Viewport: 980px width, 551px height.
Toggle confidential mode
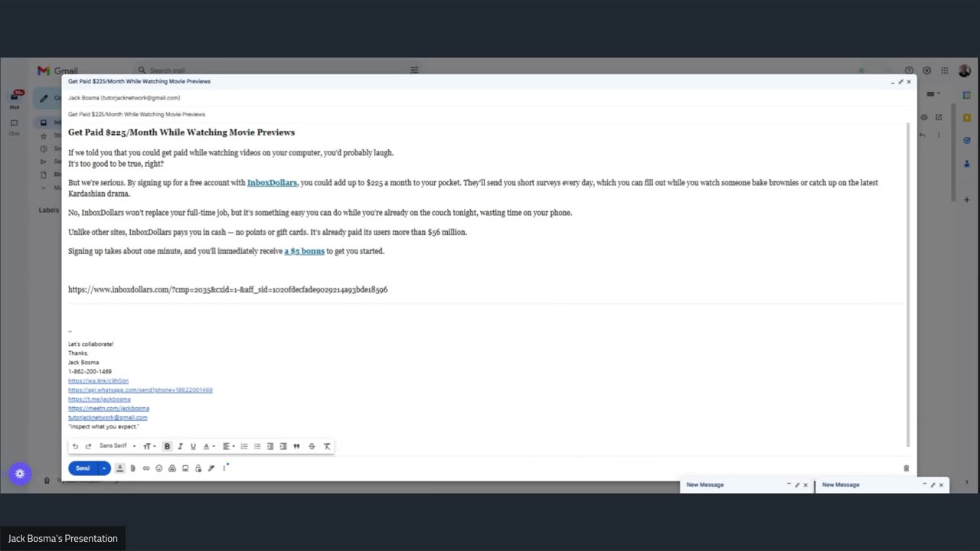(198, 468)
